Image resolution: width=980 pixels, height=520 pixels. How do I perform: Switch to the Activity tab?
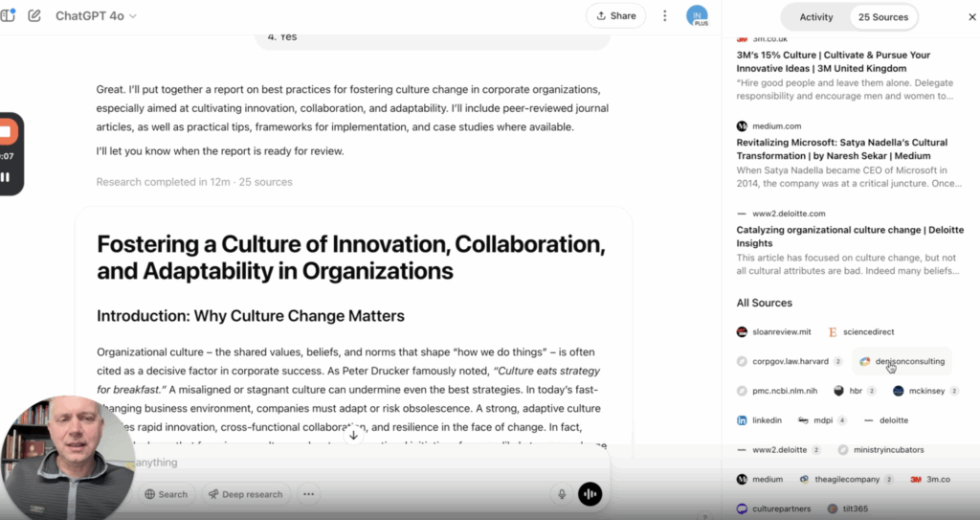coord(816,17)
